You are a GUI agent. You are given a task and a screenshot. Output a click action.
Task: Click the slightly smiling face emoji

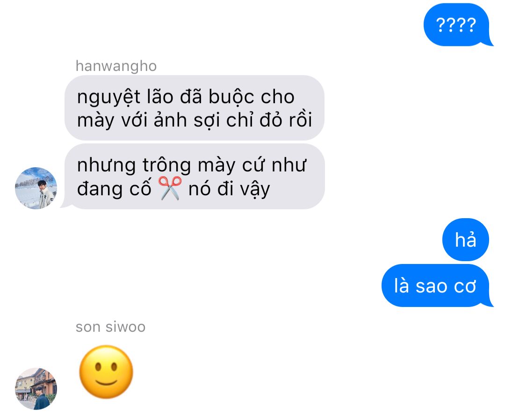pos(106,372)
